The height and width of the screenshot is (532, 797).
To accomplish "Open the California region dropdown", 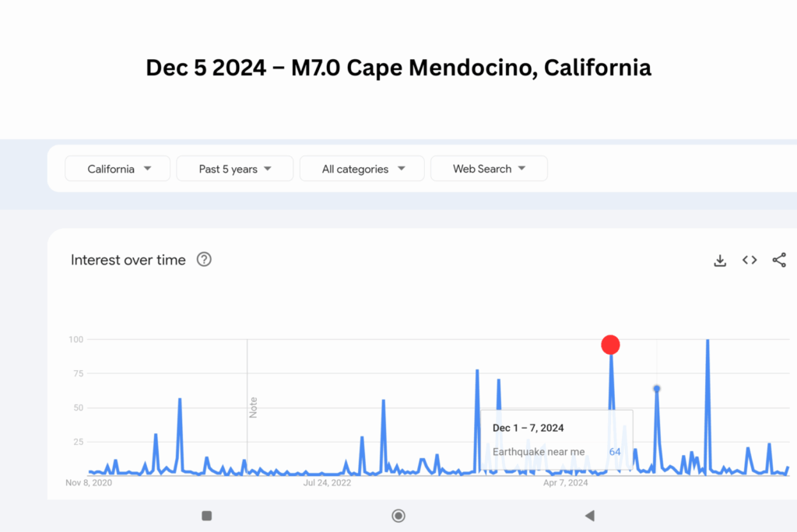I will pos(118,169).
